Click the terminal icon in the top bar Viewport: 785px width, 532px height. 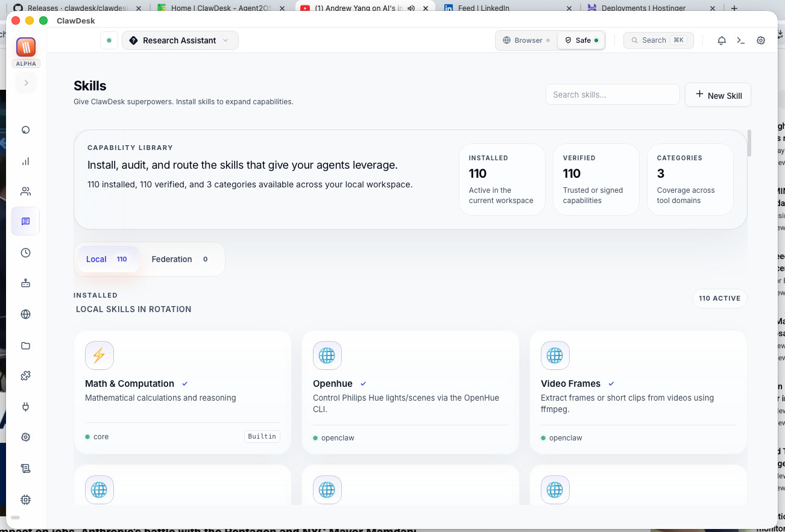coord(741,40)
